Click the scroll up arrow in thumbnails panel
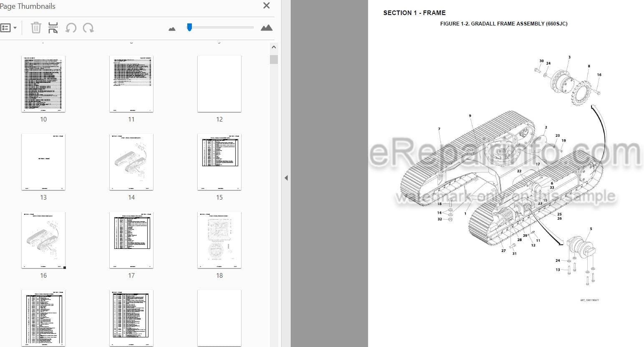The width and height of the screenshot is (644, 347). (274, 47)
